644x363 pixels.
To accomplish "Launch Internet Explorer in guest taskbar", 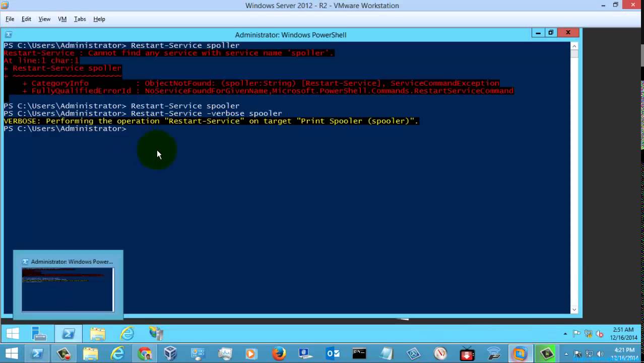I will coord(127,333).
